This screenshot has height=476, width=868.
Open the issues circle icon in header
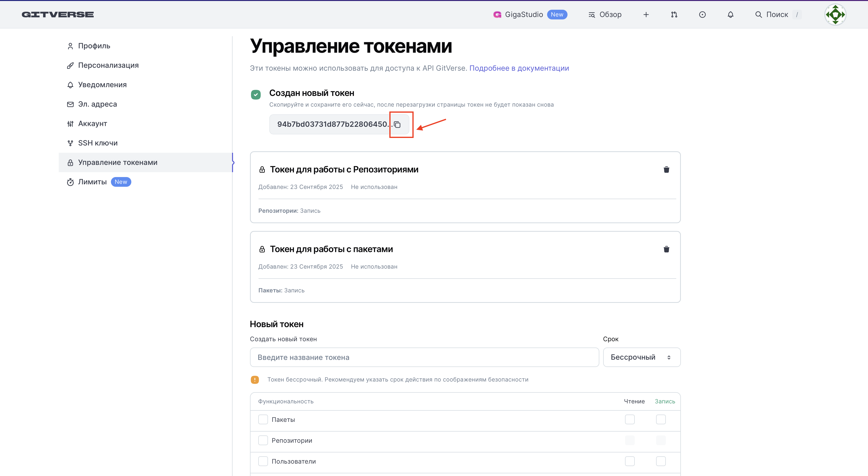point(702,15)
